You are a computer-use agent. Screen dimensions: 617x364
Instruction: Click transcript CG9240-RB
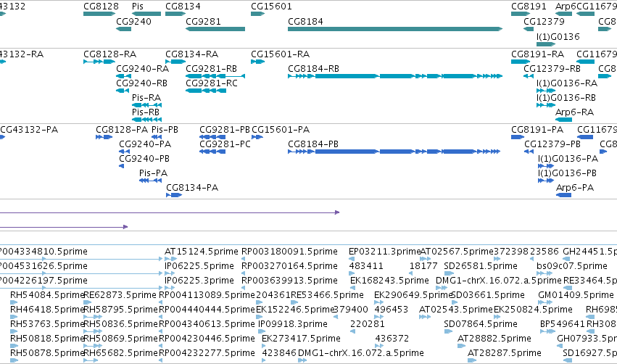(141, 83)
